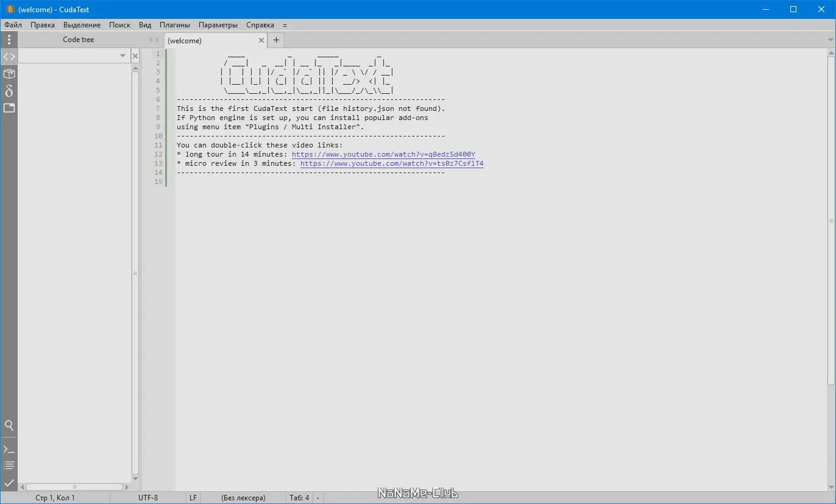Add a new tab with plus button

pos(276,40)
